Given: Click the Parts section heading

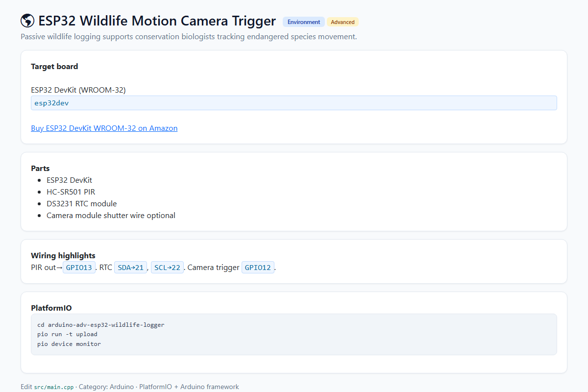Looking at the screenshot, I should (40, 169).
